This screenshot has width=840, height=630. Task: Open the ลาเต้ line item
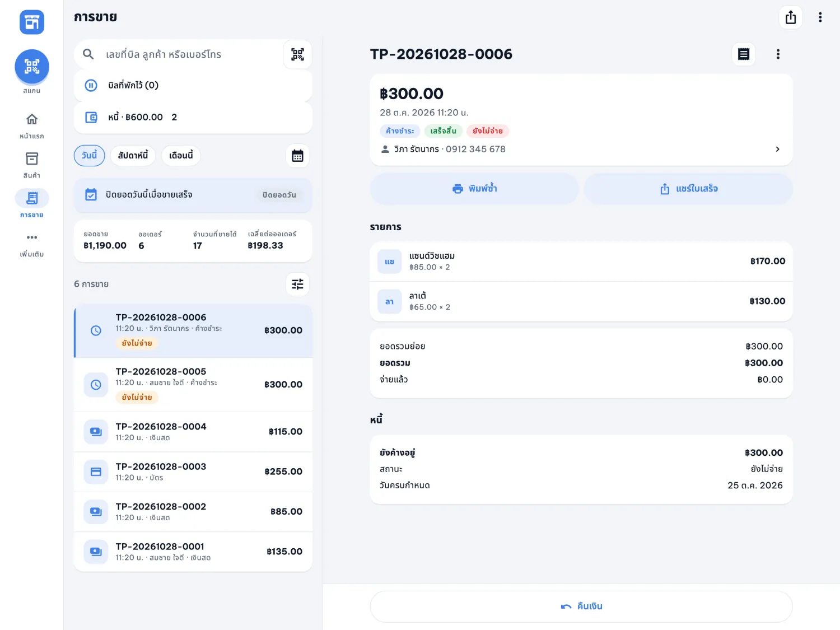coord(581,301)
